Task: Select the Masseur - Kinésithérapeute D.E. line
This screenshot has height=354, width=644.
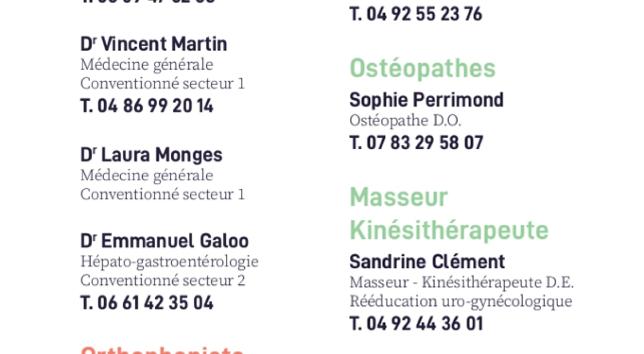Action: pos(462,282)
